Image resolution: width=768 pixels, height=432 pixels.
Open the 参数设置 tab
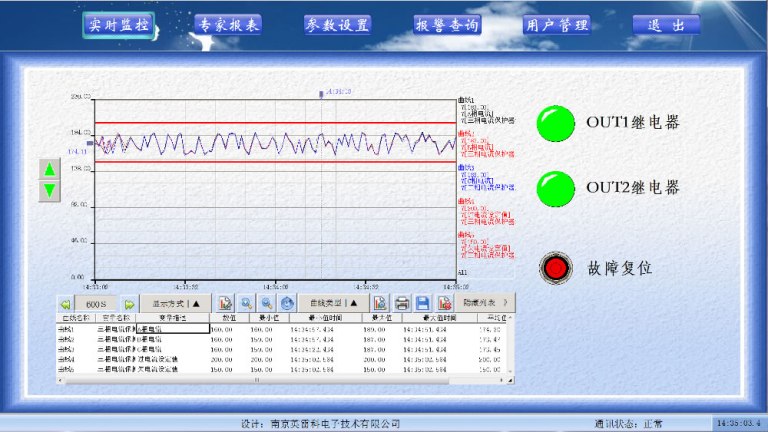[337, 24]
